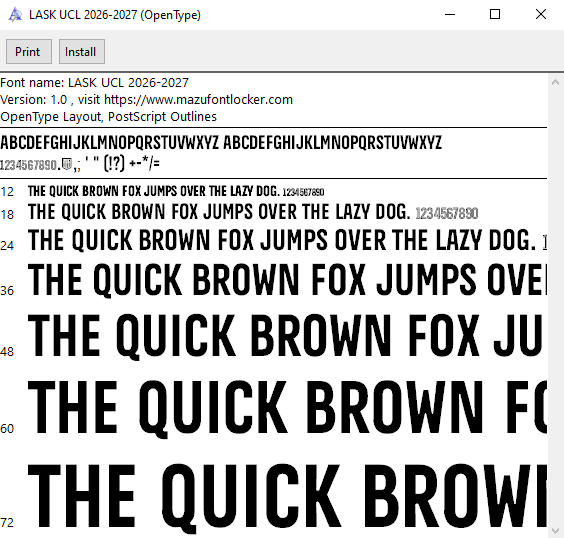564x538 pixels.
Task: Click the 60 point sample sentence
Action: point(287,409)
